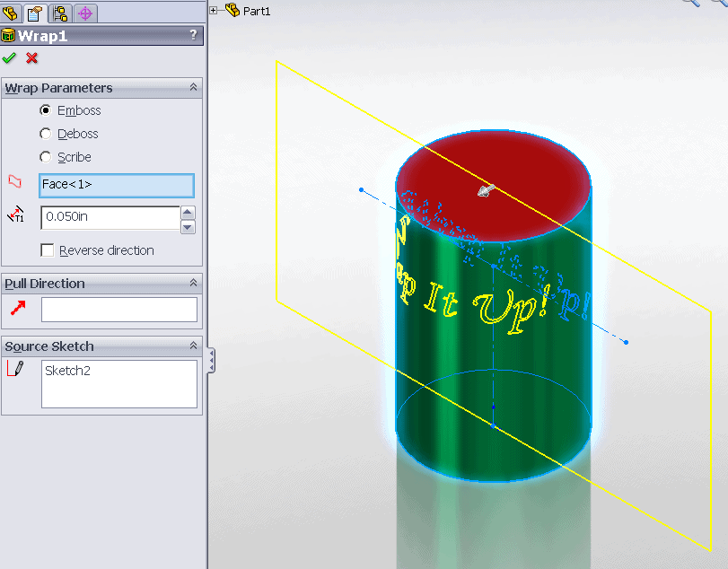Image resolution: width=728 pixels, height=569 pixels.
Task: Click the Wrap1 help question mark
Action: 193,36
